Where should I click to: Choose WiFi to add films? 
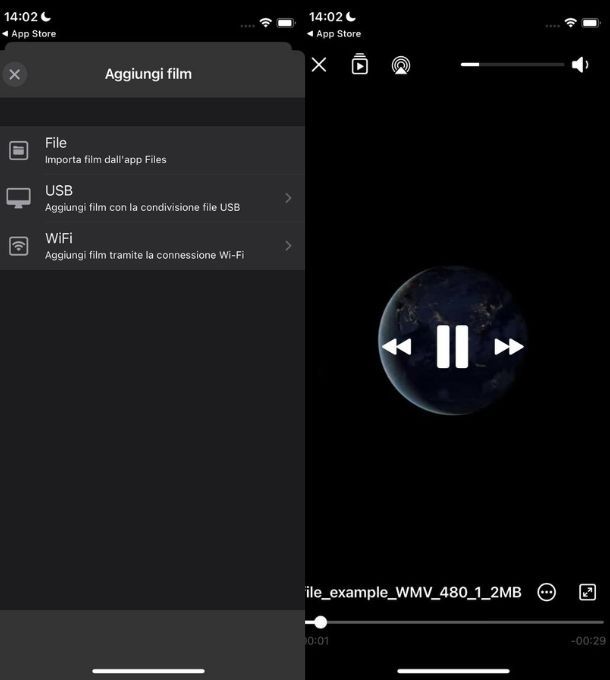(x=150, y=246)
